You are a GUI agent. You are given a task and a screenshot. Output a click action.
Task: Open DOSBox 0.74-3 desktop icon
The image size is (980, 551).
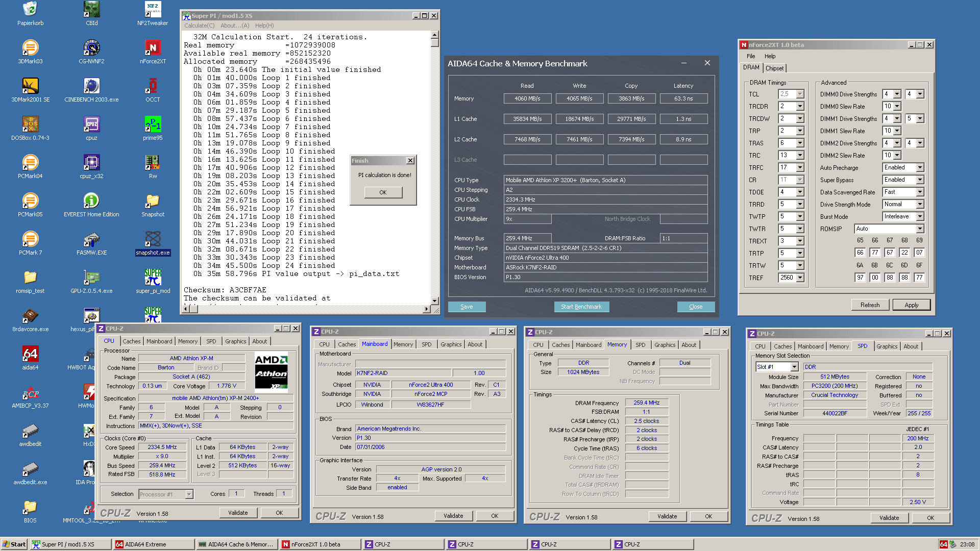tap(30, 128)
